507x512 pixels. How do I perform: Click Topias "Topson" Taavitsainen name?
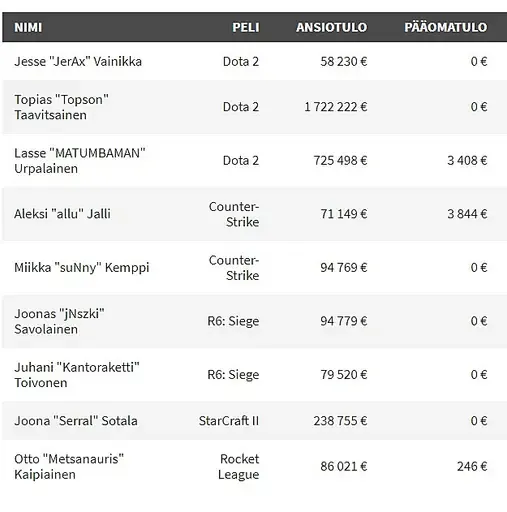point(61,107)
